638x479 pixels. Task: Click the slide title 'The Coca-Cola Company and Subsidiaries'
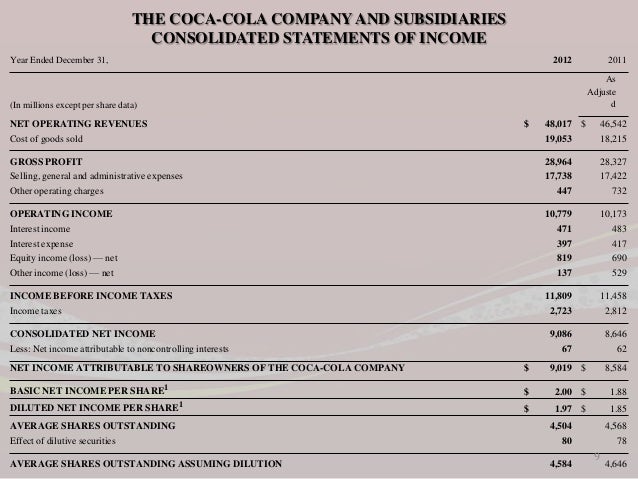pos(319,19)
